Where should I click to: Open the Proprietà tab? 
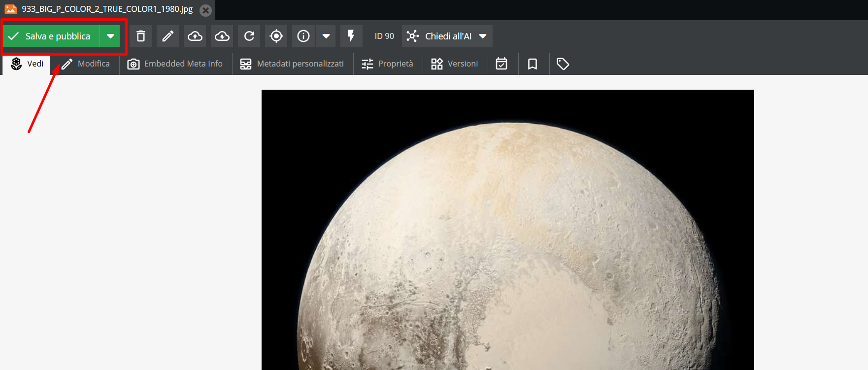(388, 64)
